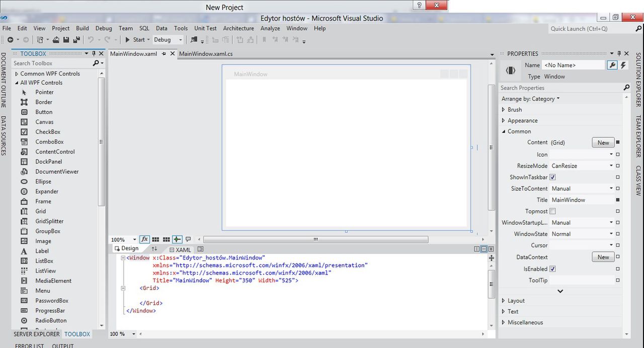Screen dimensions: 644x348
Task: Click the Open File folder icon
Action: tap(56, 40)
